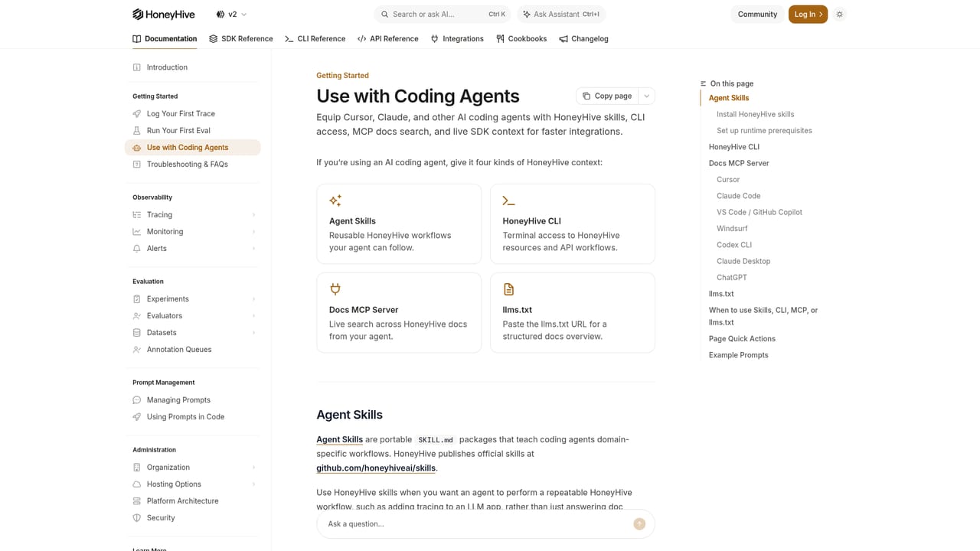Switch to the SDK Reference tab
The height and width of the screenshot is (551, 980).
[241, 38]
